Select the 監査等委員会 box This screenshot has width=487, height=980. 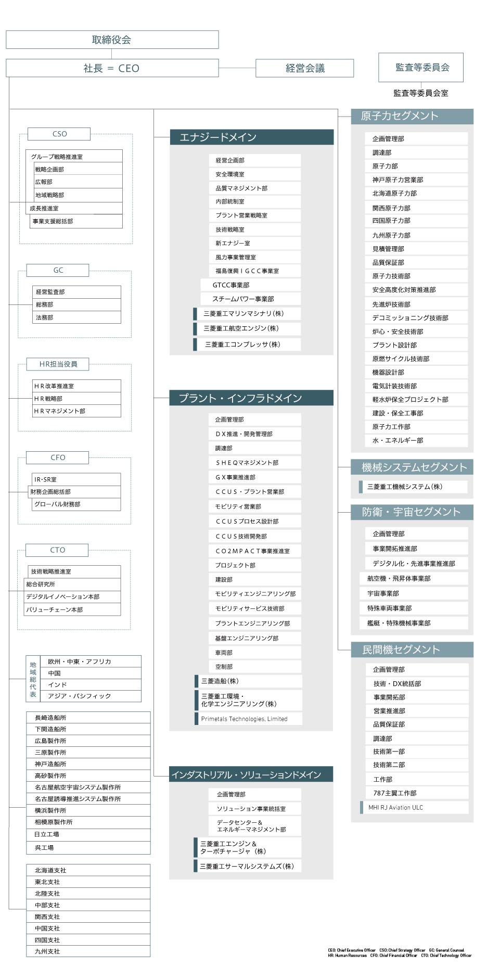click(421, 67)
